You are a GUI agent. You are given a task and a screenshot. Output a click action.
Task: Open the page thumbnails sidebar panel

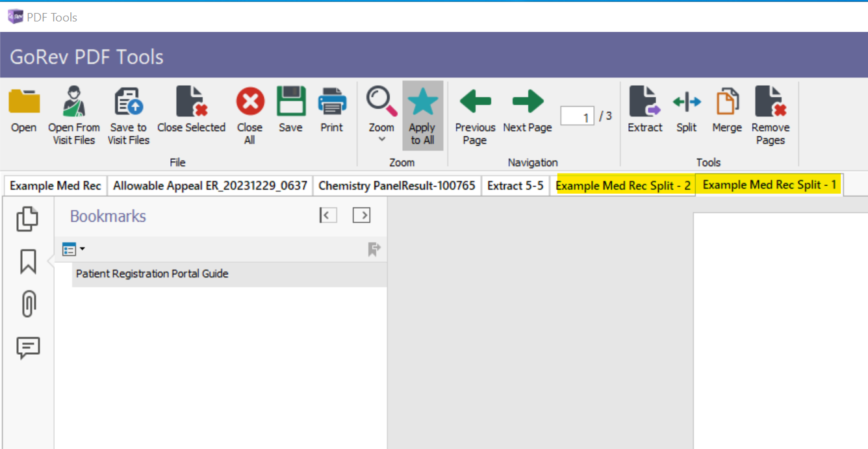(27, 219)
